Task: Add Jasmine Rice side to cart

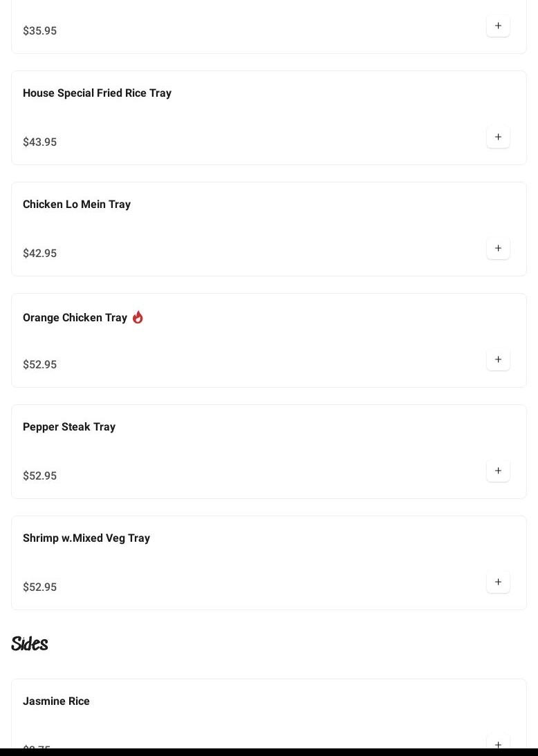Action: pos(498,744)
